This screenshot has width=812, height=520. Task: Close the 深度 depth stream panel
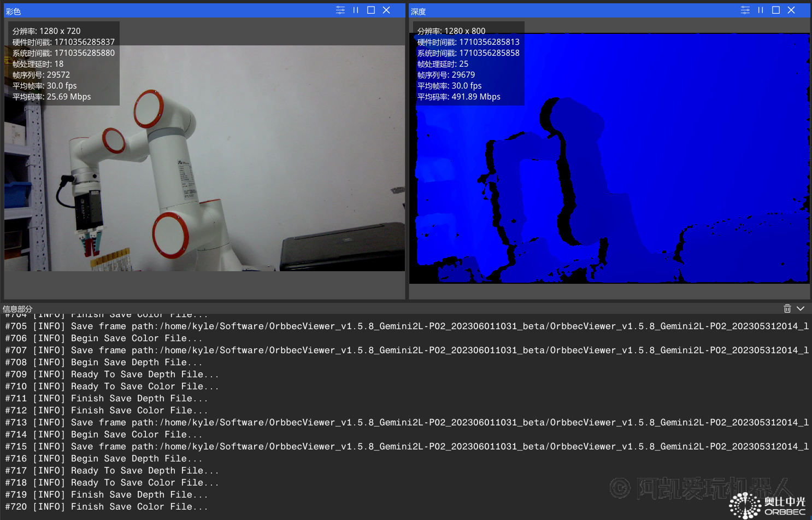(x=791, y=10)
